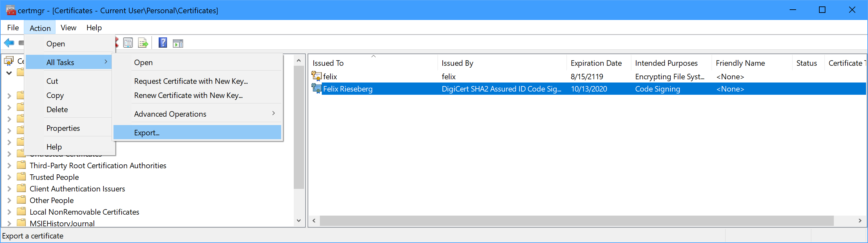Select Renew Certificate with New Key
Viewport: 868px width, 243px height.
click(x=197, y=95)
